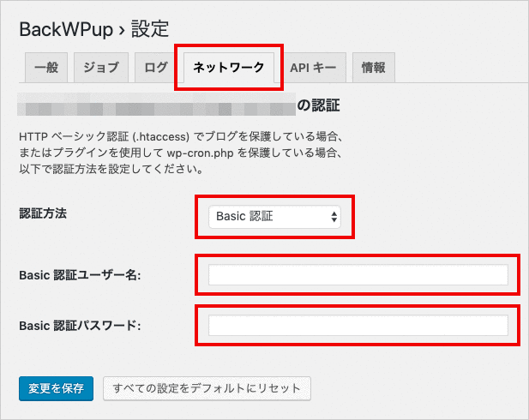Click the HTTP ベーシック認証 description paragraph

(182, 153)
